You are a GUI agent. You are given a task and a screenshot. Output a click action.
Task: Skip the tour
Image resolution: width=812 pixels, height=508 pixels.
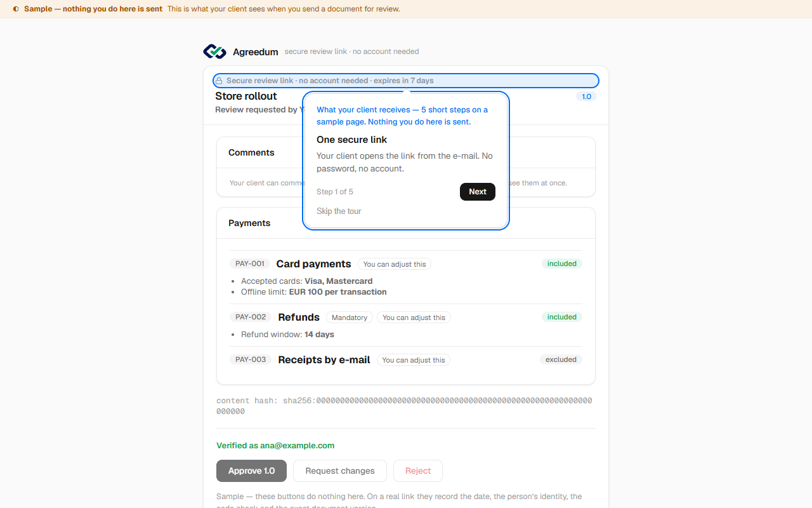pyautogui.click(x=339, y=211)
